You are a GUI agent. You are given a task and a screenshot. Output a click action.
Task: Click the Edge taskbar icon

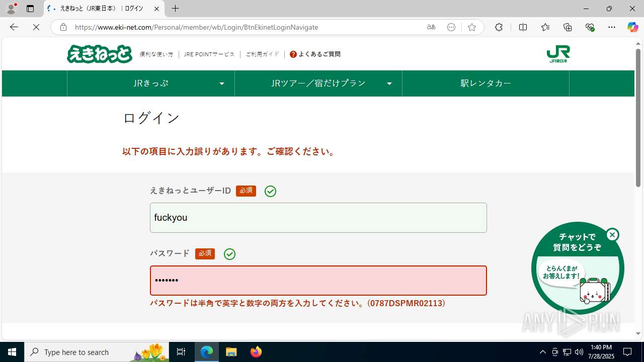point(207,352)
